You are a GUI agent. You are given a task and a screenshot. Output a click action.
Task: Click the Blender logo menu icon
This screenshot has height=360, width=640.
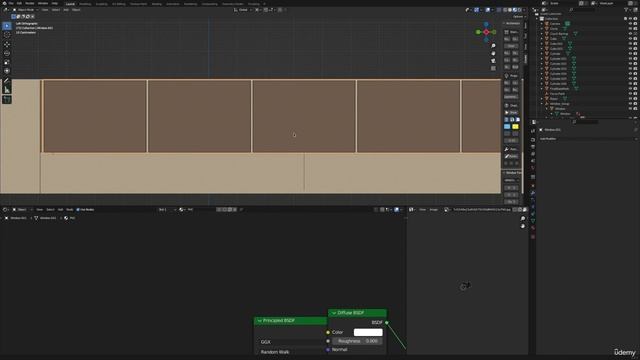point(3,3)
